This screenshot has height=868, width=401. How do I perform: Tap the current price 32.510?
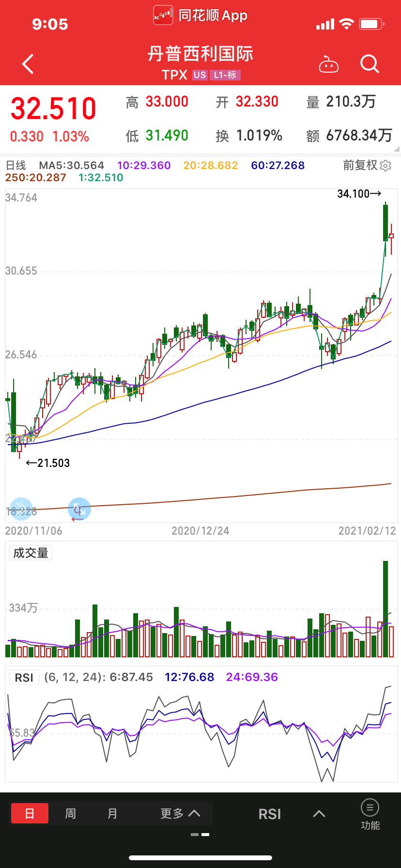53,108
